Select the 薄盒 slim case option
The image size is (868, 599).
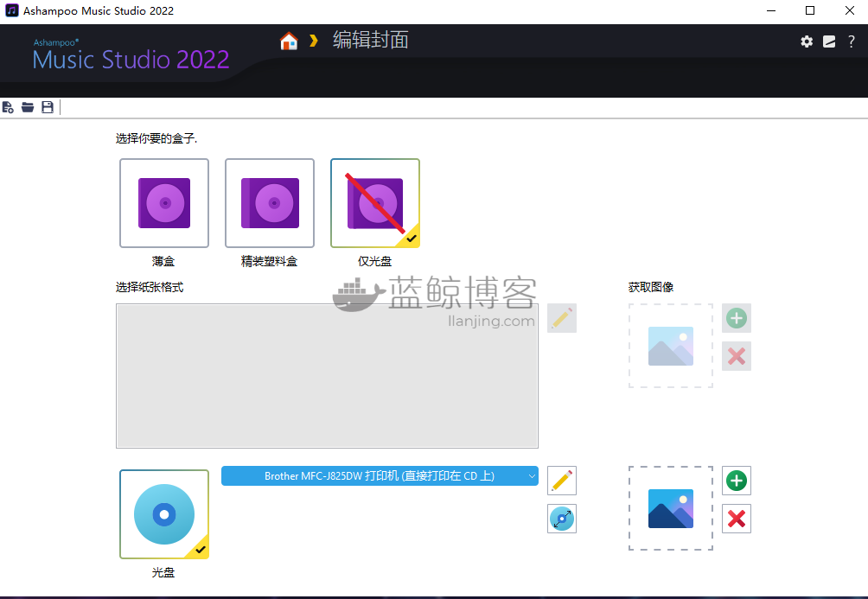(164, 203)
